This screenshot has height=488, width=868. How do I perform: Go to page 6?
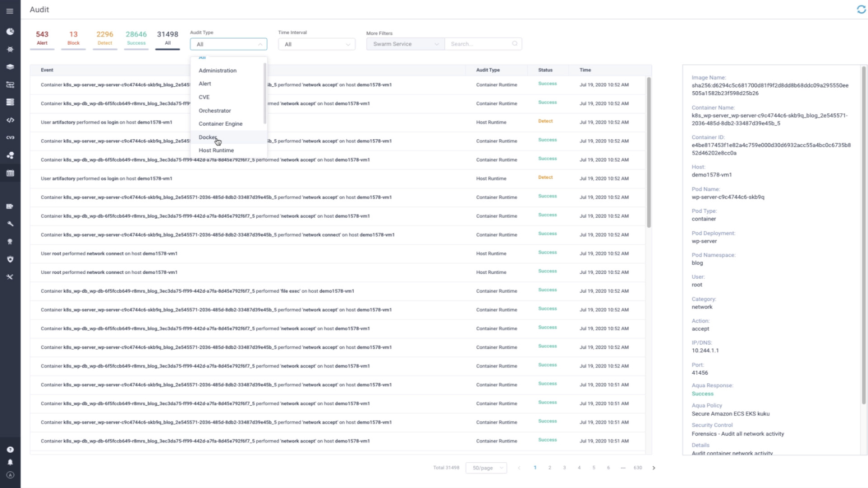(x=609, y=468)
